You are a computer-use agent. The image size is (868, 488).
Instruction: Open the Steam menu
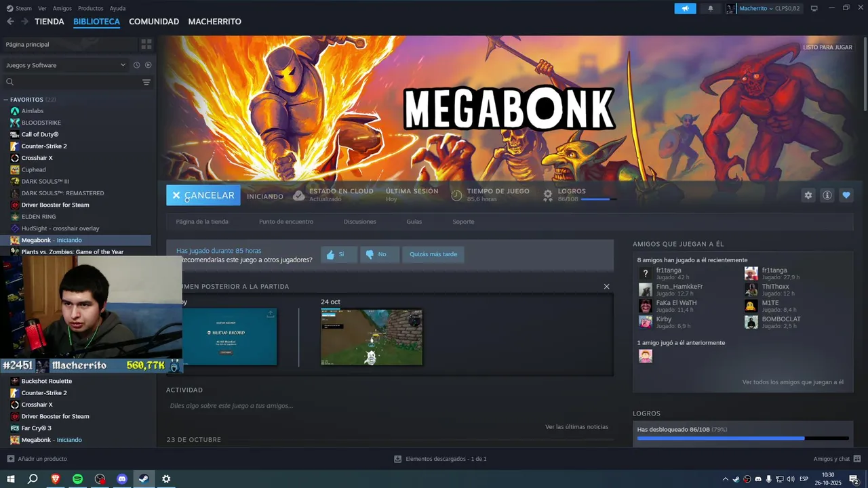click(19, 8)
